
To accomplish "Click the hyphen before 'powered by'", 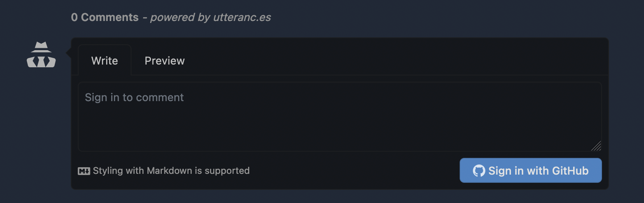I will click(x=145, y=17).
